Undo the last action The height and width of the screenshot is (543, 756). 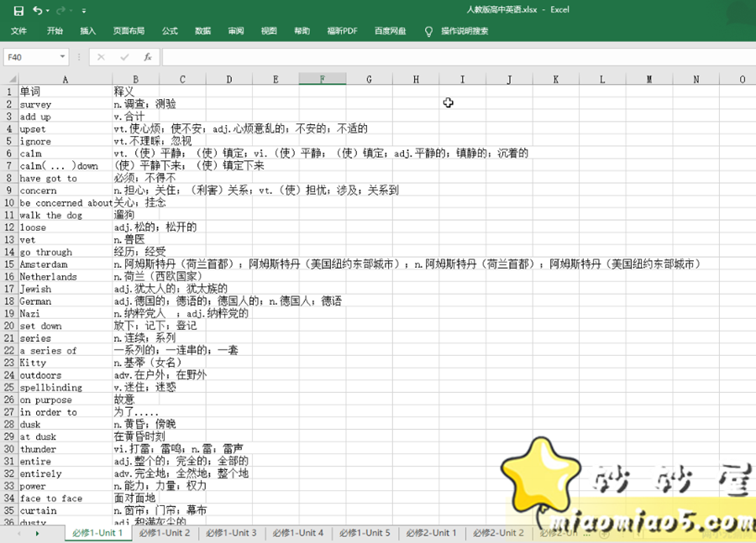pyautogui.click(x=37, y=10)
